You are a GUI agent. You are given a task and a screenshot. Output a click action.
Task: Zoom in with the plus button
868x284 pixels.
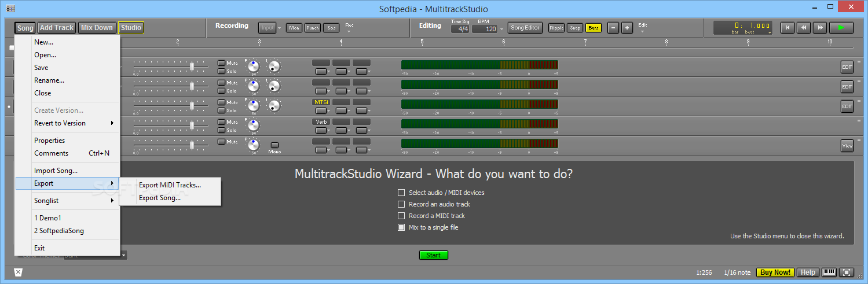pos(627,28)
